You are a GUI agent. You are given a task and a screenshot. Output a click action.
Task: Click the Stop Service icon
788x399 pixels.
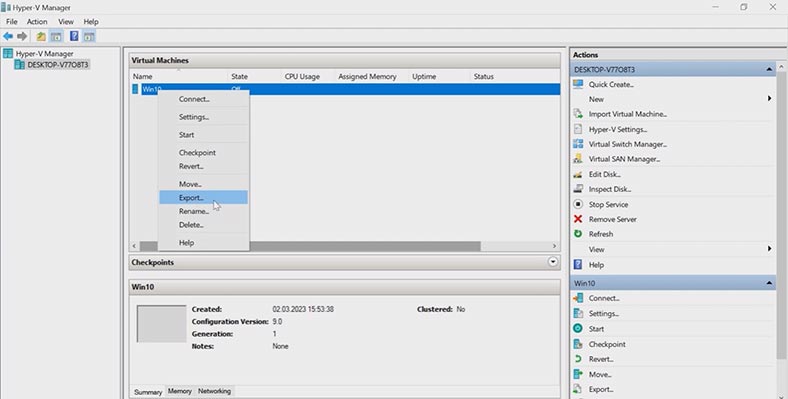[x=578, y=204]
